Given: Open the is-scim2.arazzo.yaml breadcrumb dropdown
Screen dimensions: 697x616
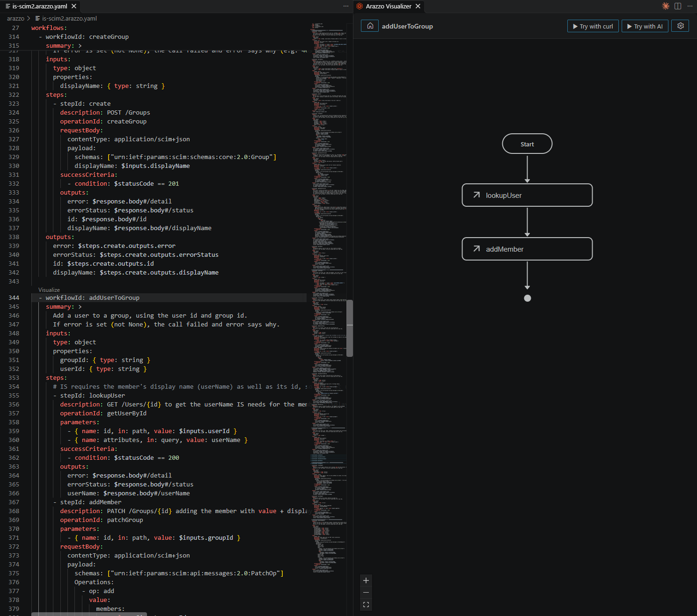Looking at the screenshot, I should tap(69, 18).
